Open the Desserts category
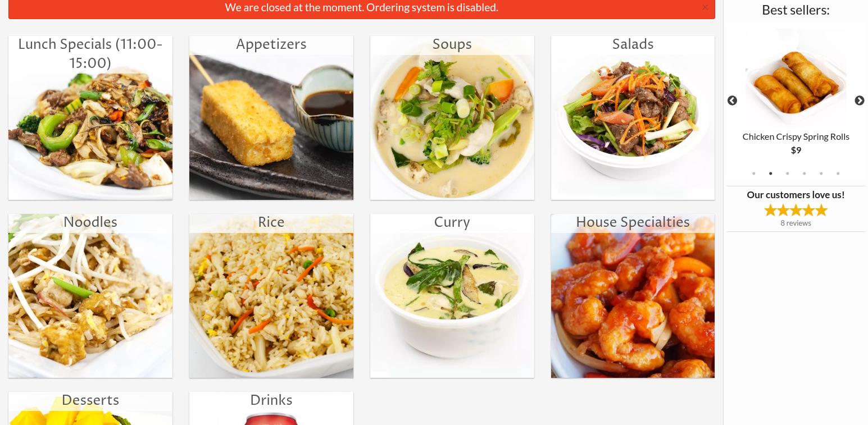This screenshot has height=425, width=868. click(x=90, y=408)
